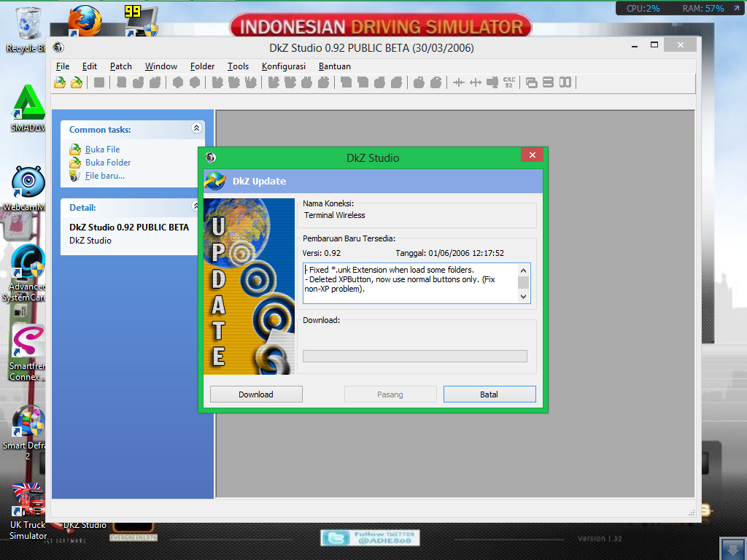
Task: Click the cascade windows toolbar icon
Action: [532, 82]
